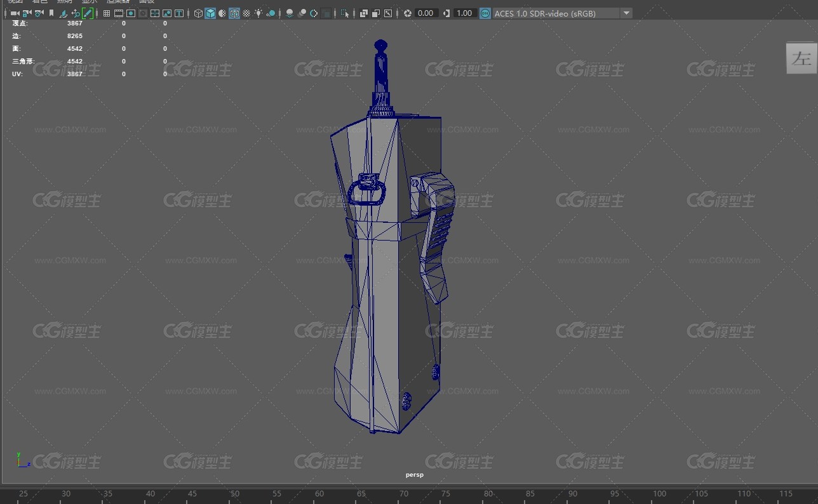Click the UV label in the HUD
Screen dimensions: 818x504
click(17, 74)
